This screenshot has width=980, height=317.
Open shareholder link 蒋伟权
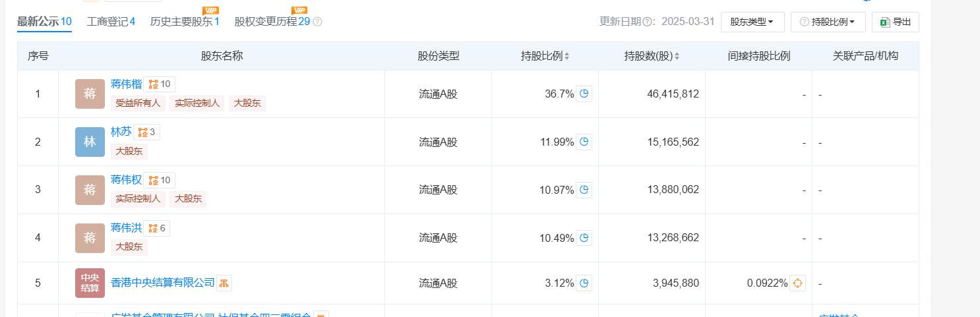[127, 180]
